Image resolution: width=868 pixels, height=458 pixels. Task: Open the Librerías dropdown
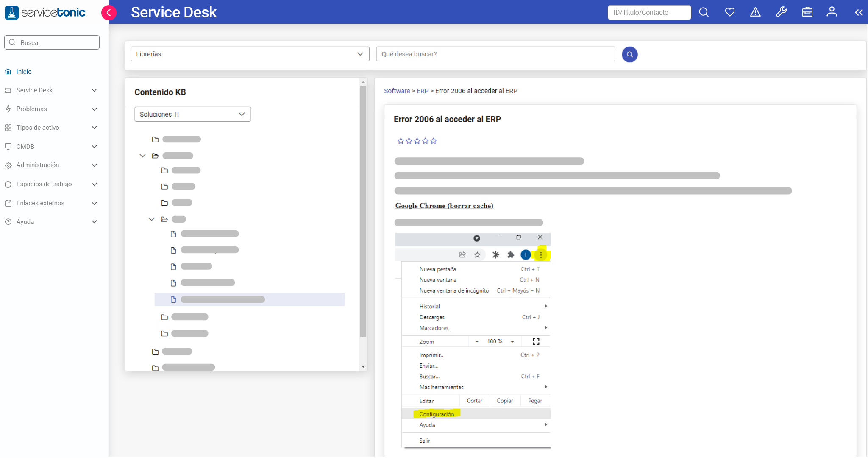250,54
